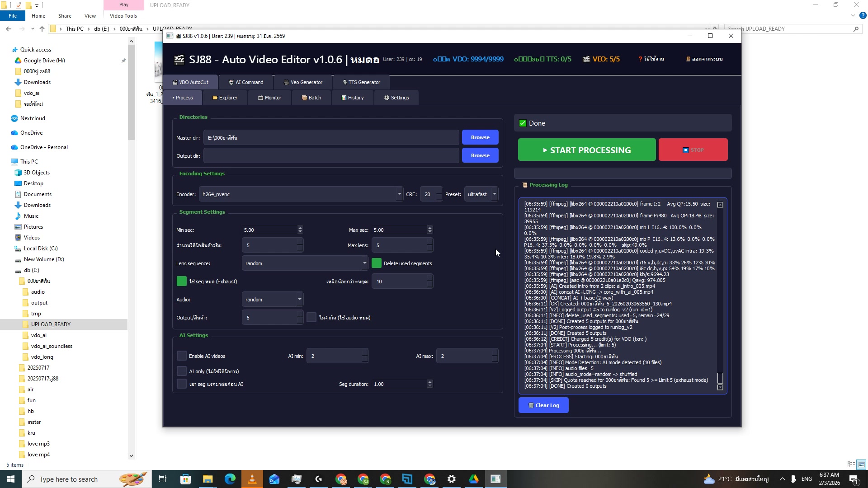Click the Processing Log scrollbar down arrow
Viewport: 868px width, 488px height.
[x=720, y=387]
